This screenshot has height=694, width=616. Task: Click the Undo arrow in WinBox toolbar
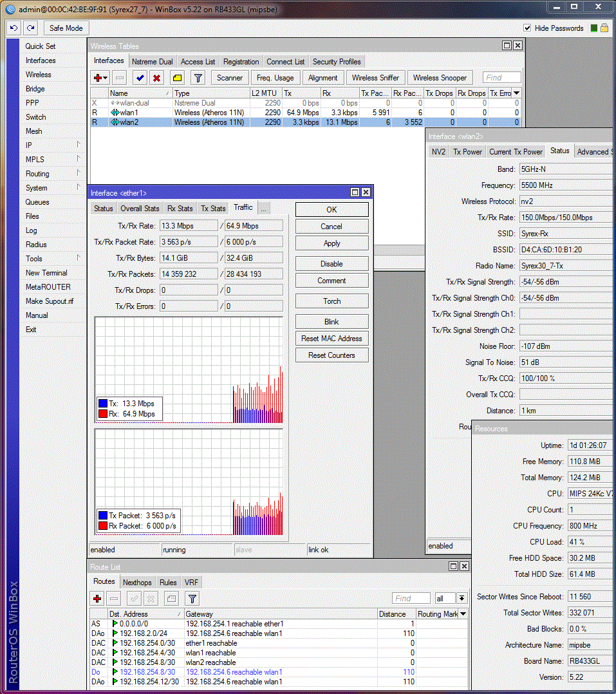click(x=14, y=28)
